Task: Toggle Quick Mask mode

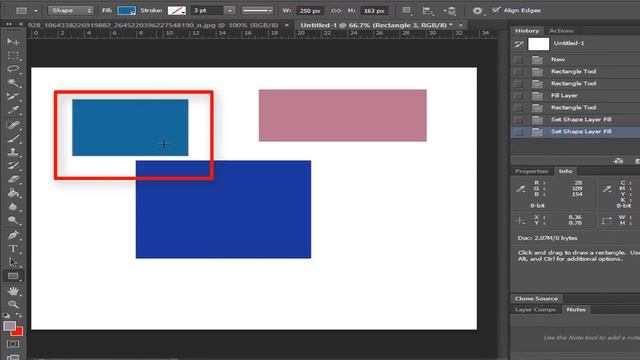Action: point(13,344)
